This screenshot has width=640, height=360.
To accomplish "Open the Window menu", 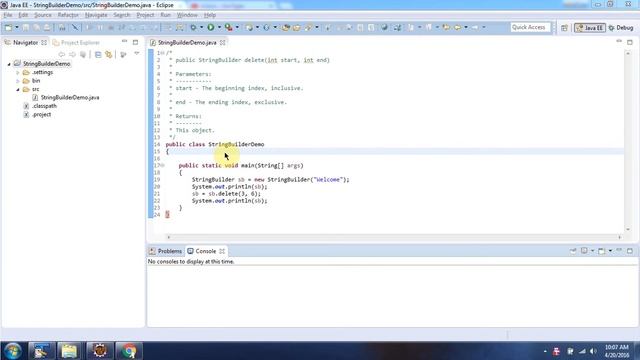I will [187, 15].
